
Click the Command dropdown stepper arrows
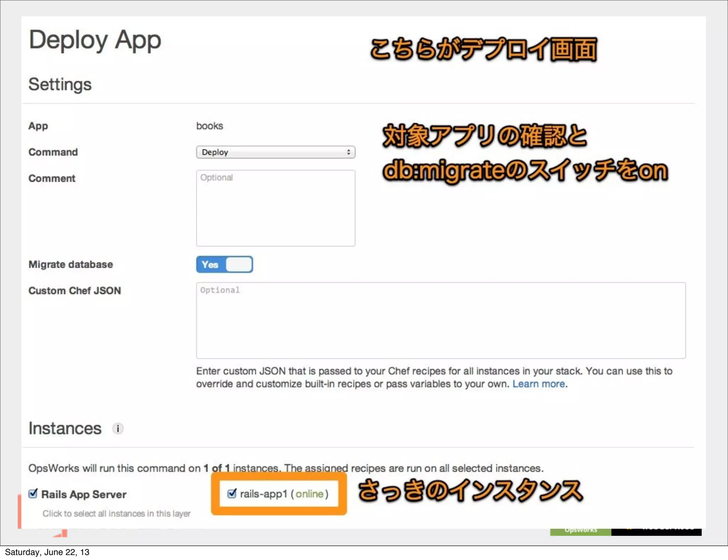(348, 152)
